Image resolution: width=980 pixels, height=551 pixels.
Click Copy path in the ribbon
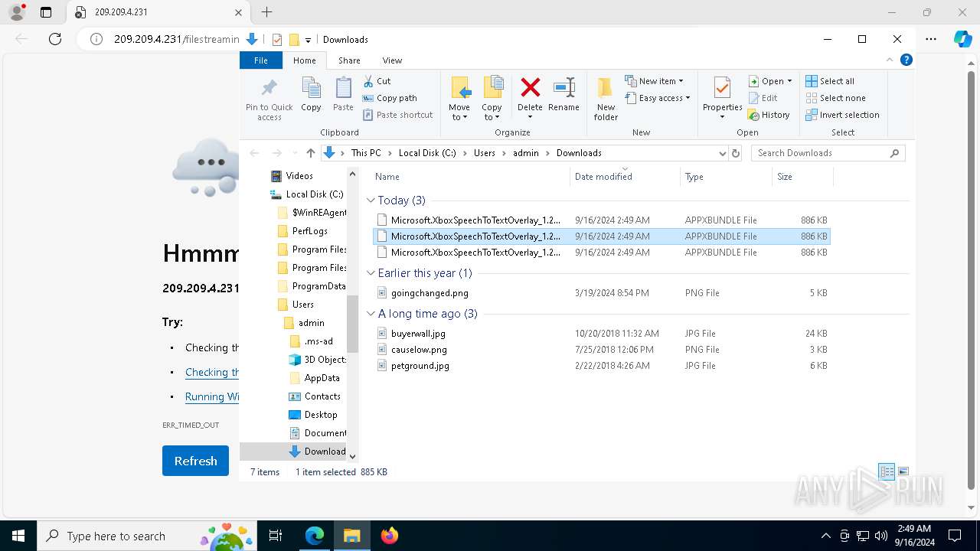(390, 98)
